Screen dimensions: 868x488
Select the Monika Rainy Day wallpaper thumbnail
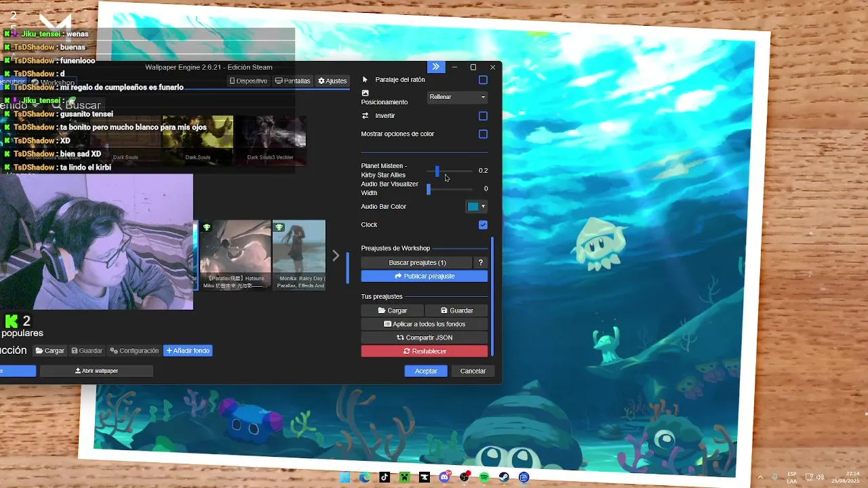click(x=299, y=255)
